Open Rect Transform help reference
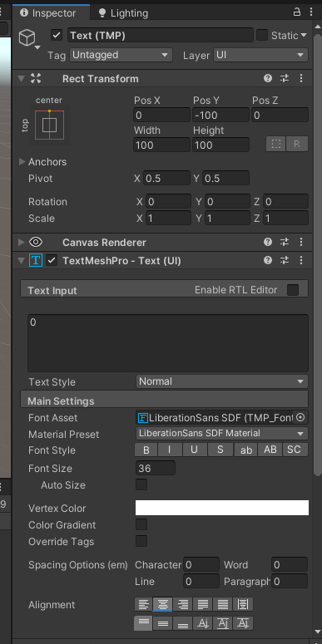The image size is (322, 644). [x=268, y=78]
